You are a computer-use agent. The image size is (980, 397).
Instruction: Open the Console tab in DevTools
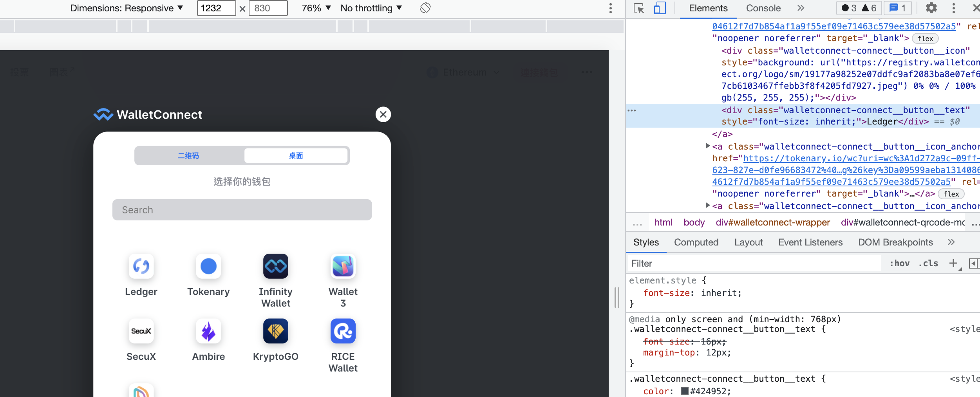[x=763, y=8]
